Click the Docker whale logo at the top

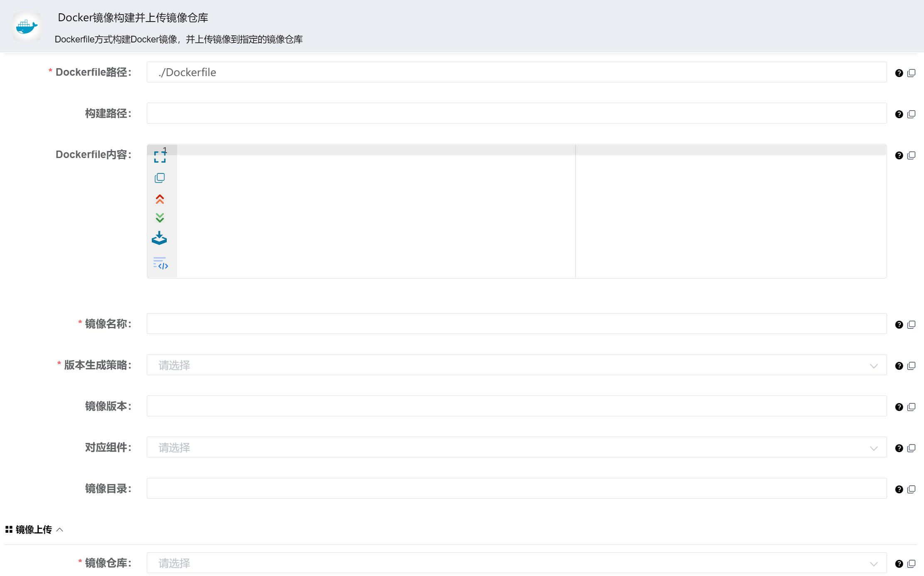pyautogui.click(x=27, y=26)
